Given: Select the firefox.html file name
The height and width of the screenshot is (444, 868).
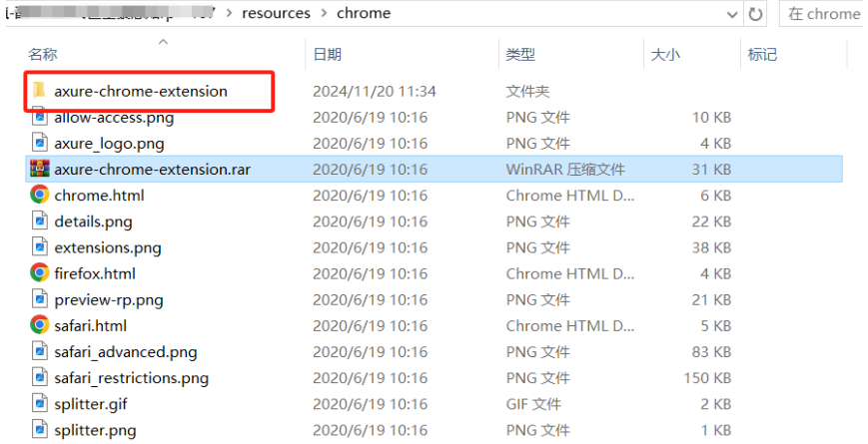Looking at the screenshot, I should pyautogui.click(x=95, y=273).
